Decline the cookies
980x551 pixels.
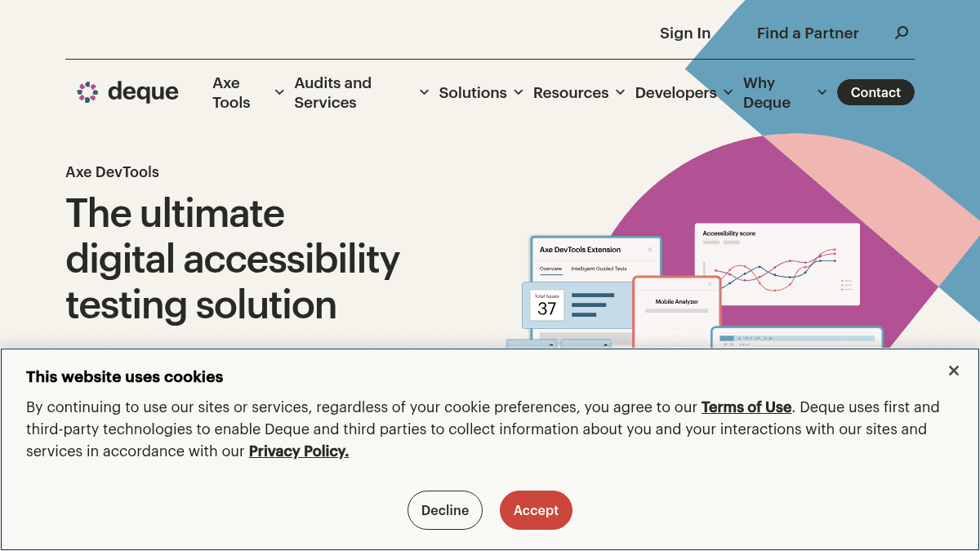(x=445, y=510)
